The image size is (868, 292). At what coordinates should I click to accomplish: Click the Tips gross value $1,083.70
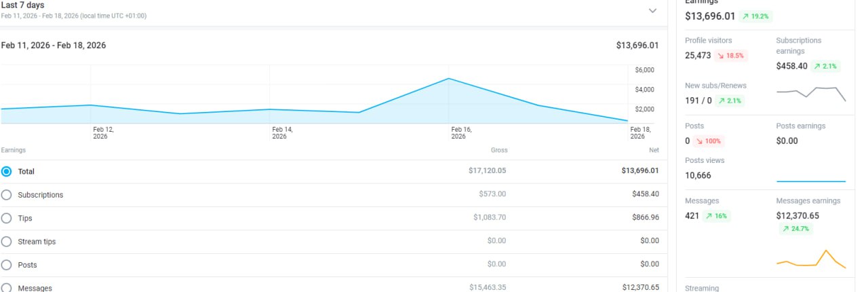[490, 218]
